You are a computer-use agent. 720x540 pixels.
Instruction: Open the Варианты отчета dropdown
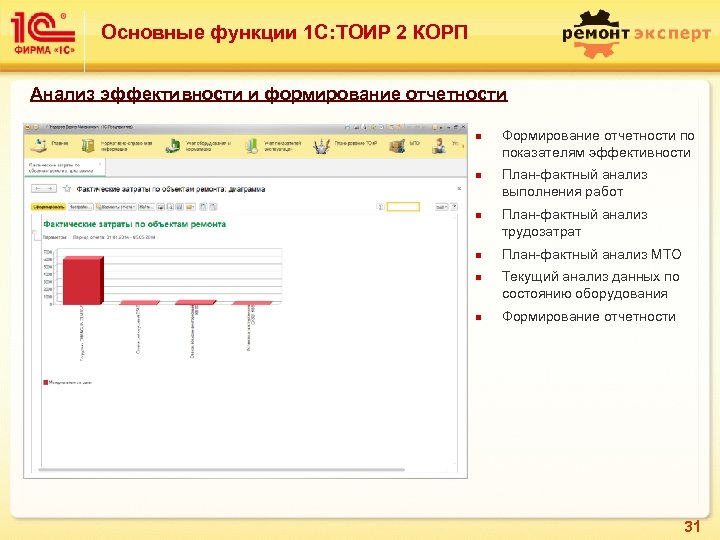click(116, 207)
